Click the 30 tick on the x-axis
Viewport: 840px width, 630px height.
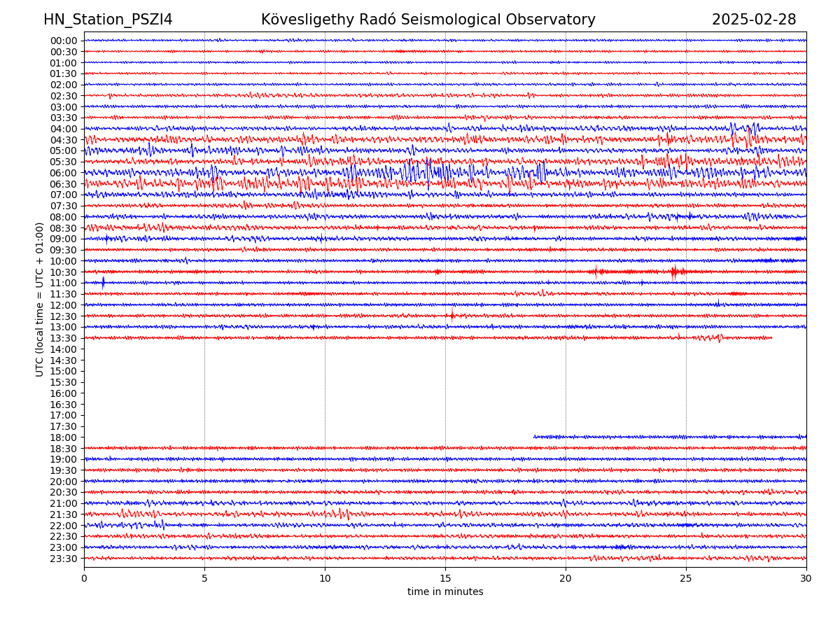[x=806, y=579]
